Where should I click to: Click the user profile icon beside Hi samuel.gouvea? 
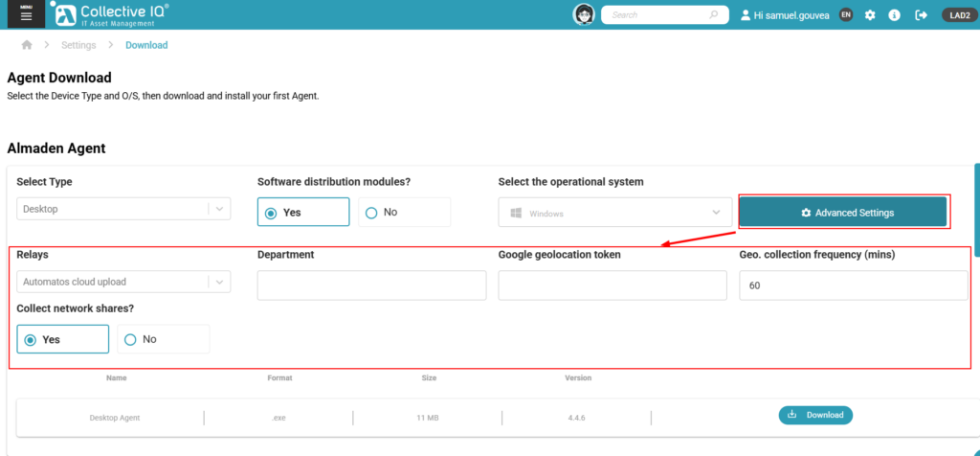[745, 15]
